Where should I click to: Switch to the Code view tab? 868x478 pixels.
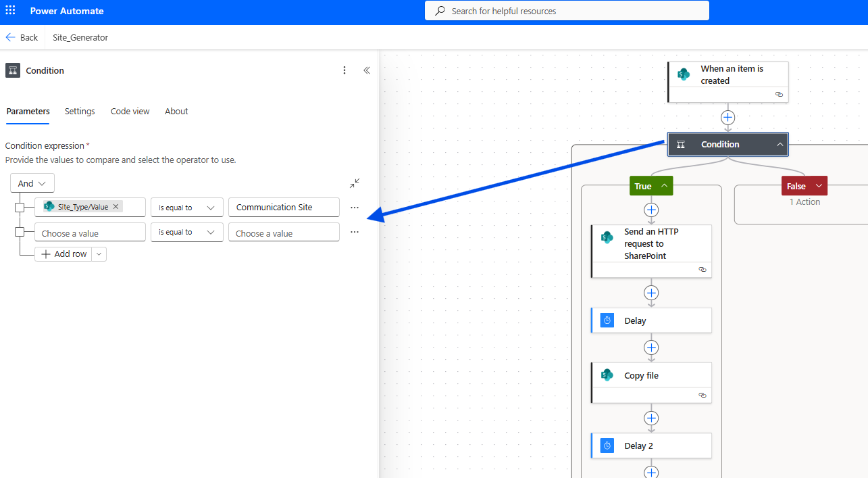[130, 111]
